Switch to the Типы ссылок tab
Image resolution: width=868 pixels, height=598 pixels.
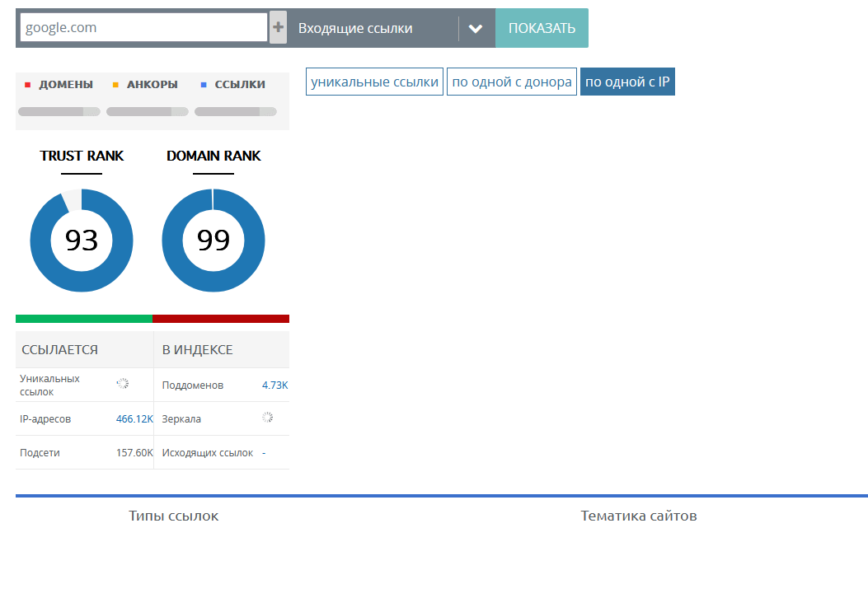tap(173, 516)
